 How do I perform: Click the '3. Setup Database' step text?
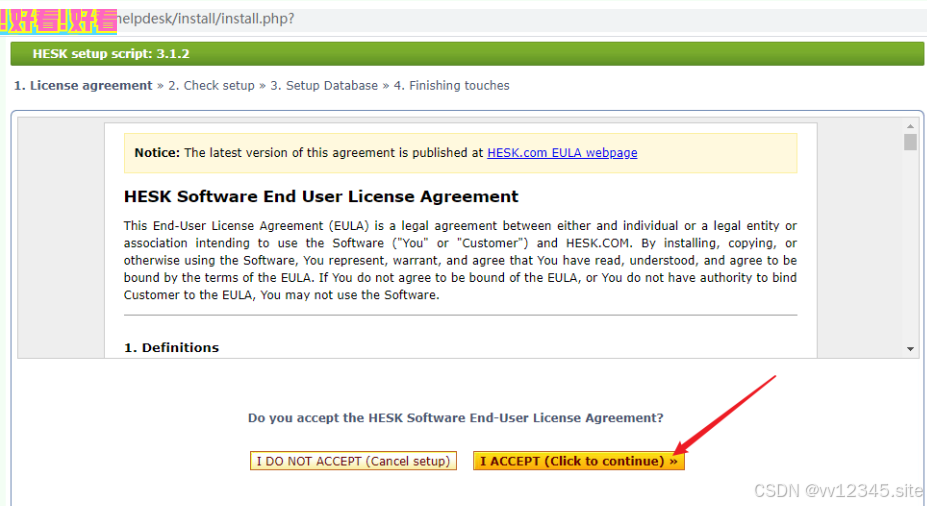(324, 86)
